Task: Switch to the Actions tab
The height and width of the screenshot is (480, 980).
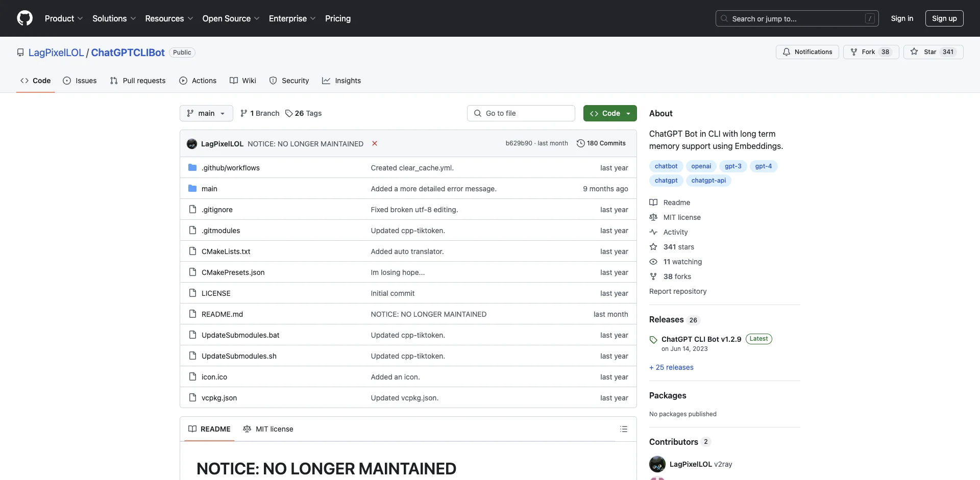Action: pos(198,81)
